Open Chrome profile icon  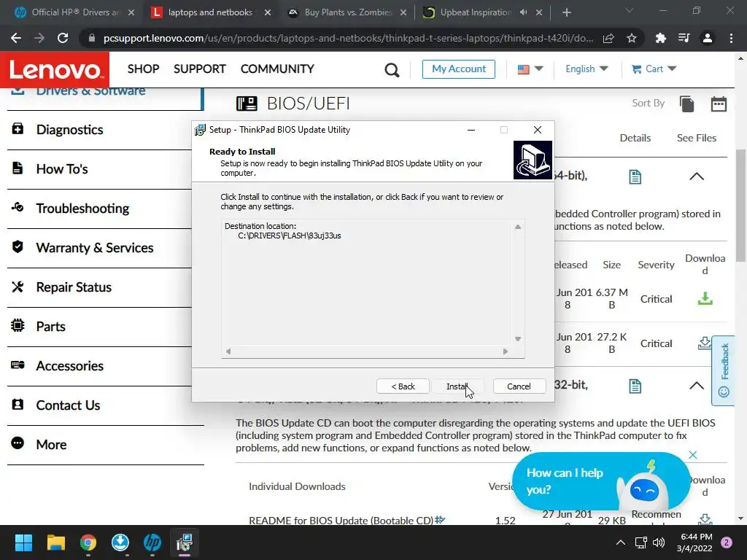(708, 38)
